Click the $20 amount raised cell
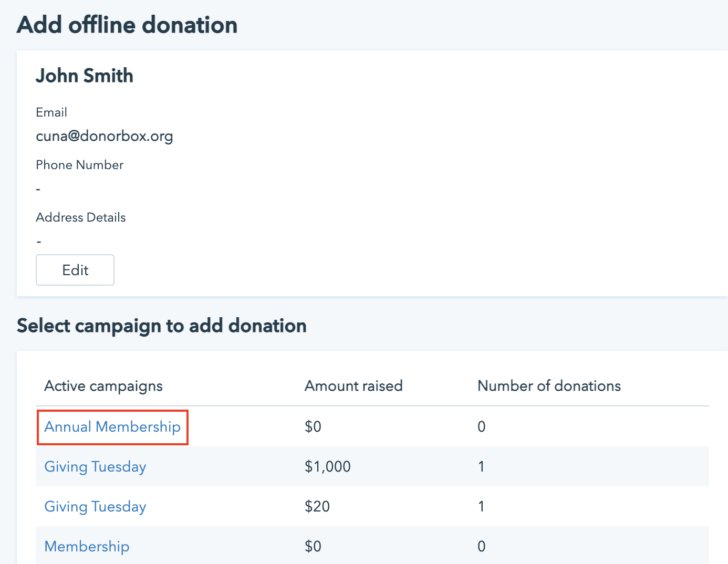728x564 pixels. tap(317, 507)
